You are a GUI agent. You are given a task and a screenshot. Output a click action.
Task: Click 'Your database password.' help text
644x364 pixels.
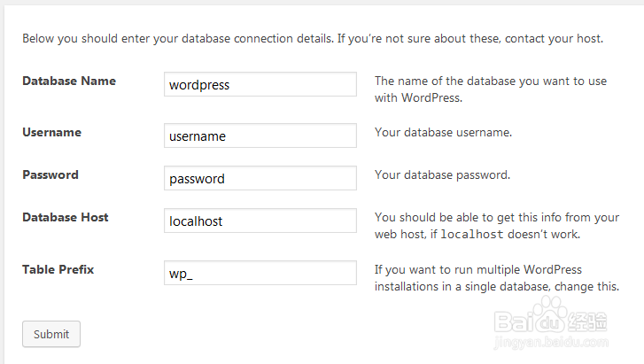click(442, 174)
